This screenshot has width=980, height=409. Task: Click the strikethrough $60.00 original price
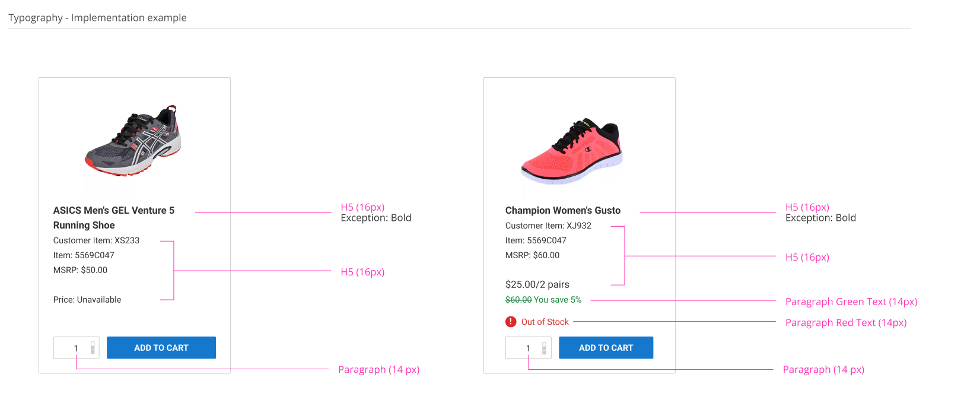(518, 300)
